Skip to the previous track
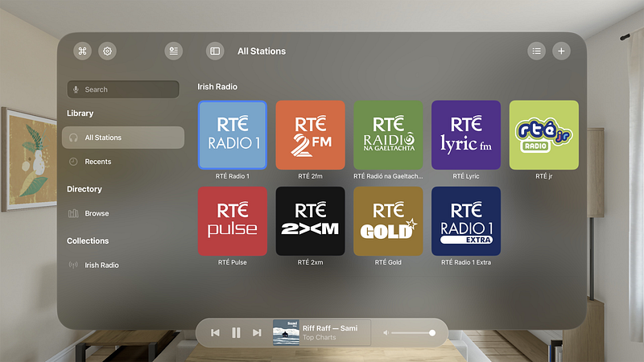This screenshot has height=362, width=644. 215,333
